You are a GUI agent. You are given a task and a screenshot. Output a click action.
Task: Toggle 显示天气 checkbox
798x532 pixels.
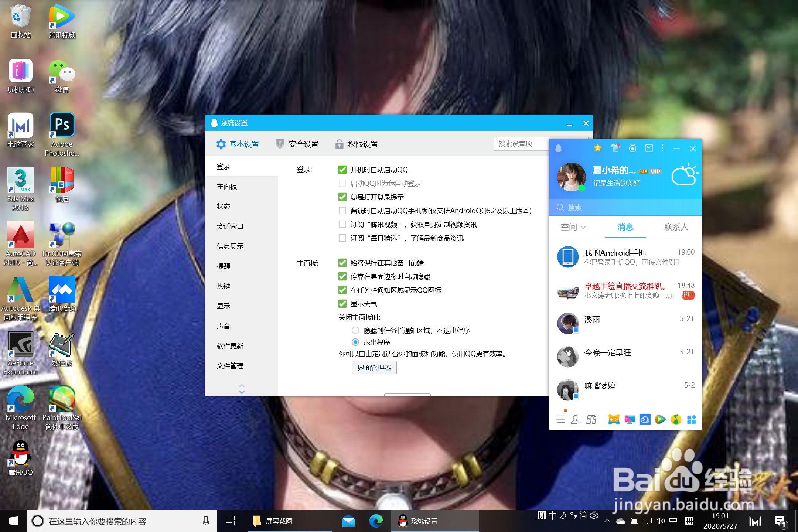point(342,304)
